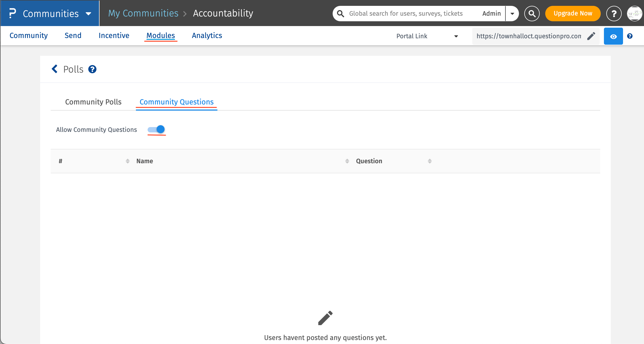Click the user profile avatar

(x=635, y=14)
